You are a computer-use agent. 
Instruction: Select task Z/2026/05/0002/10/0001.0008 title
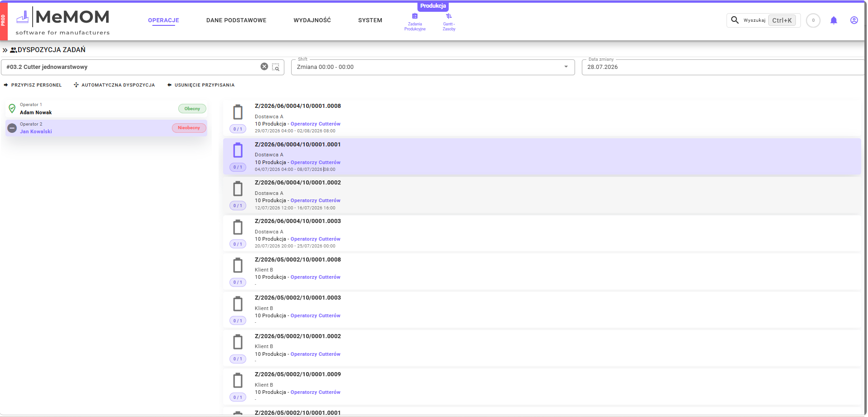click(298, 260)
